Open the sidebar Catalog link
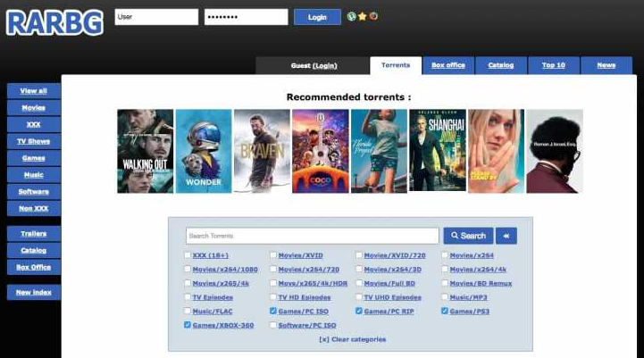The width and height of the screenshot is (644, 358). (x=34, y=251)
